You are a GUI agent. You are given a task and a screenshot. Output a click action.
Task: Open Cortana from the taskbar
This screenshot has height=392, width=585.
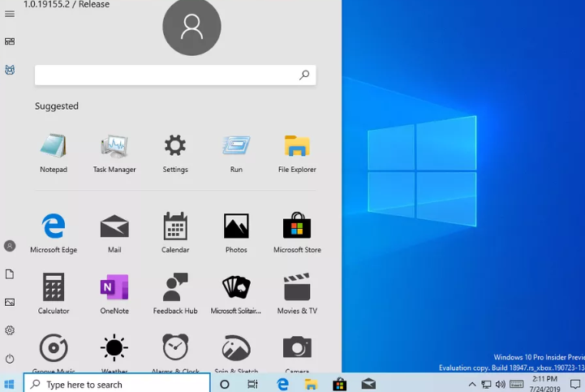coord(225,384)
